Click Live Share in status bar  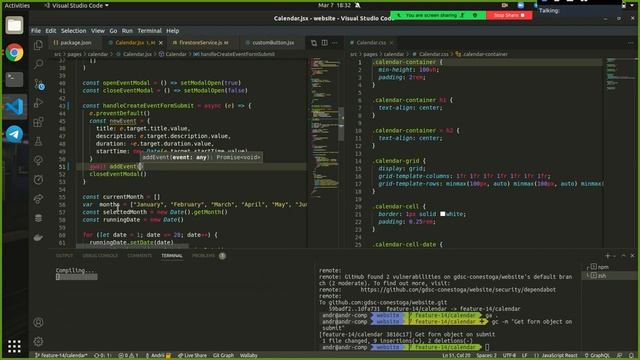point(192,356)
